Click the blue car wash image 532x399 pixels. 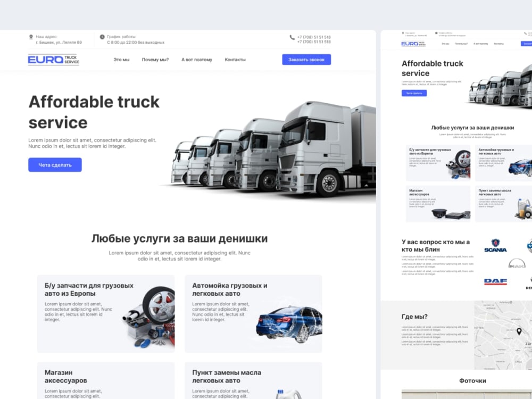click(x=289, y=324)
